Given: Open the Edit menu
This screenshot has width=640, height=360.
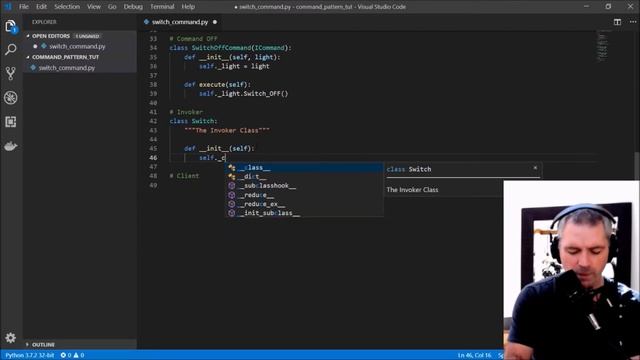Looking at the screenshot, I should (x=41, y=7).
